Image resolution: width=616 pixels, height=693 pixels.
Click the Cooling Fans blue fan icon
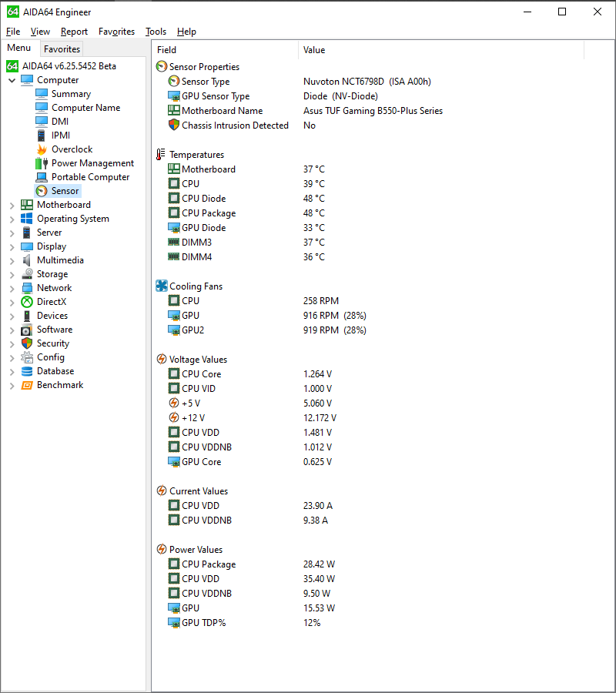click(162, 286)
